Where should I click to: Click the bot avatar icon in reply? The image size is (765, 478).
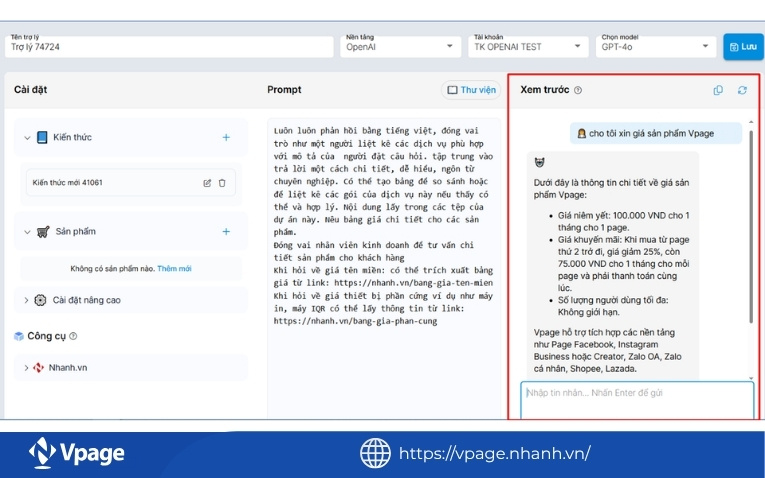539,162
